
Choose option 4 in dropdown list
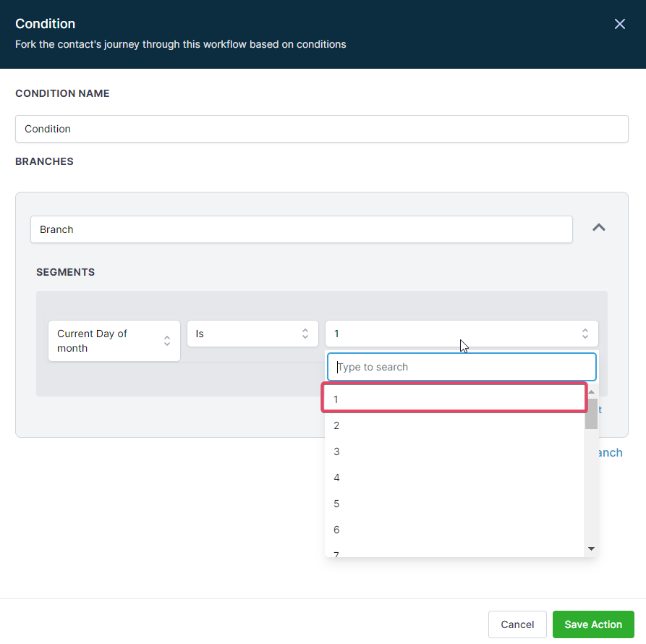[x=454, y=478]
